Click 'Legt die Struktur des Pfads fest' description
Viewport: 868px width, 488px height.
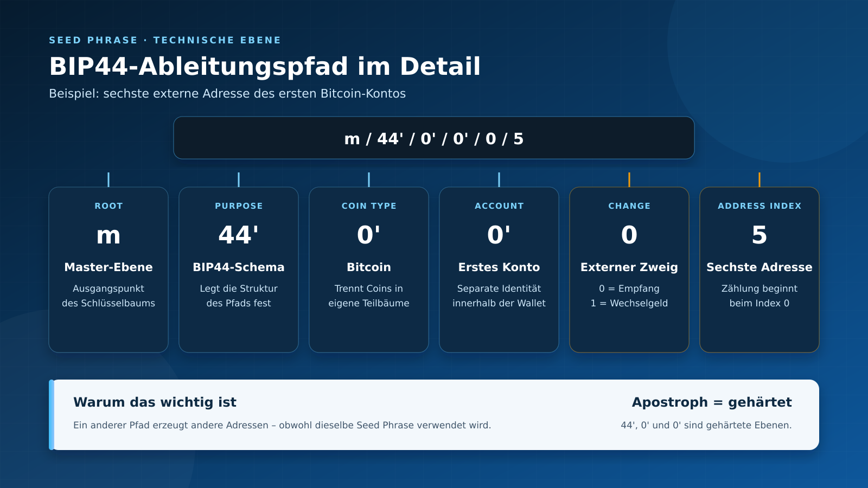click(x=239, y=296)
